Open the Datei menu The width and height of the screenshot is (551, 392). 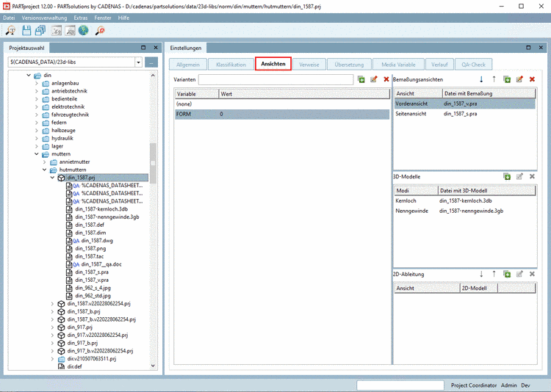(9, 18)
